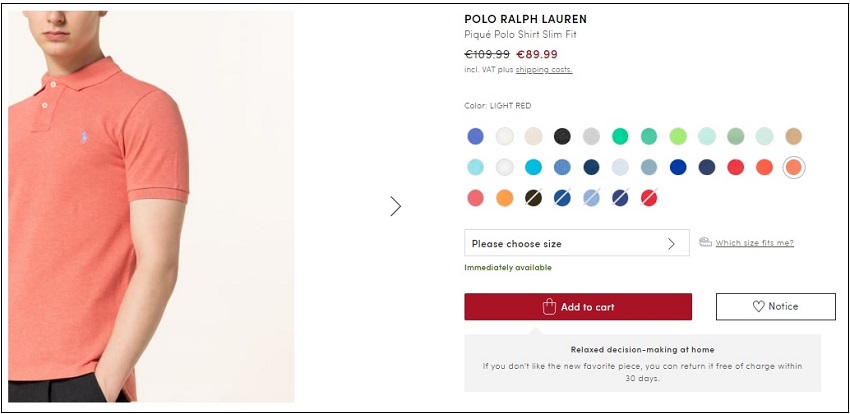Choose the crossed-out dark olive color swatch
Viewport: 850px width, 414px height.
[533, 198]
